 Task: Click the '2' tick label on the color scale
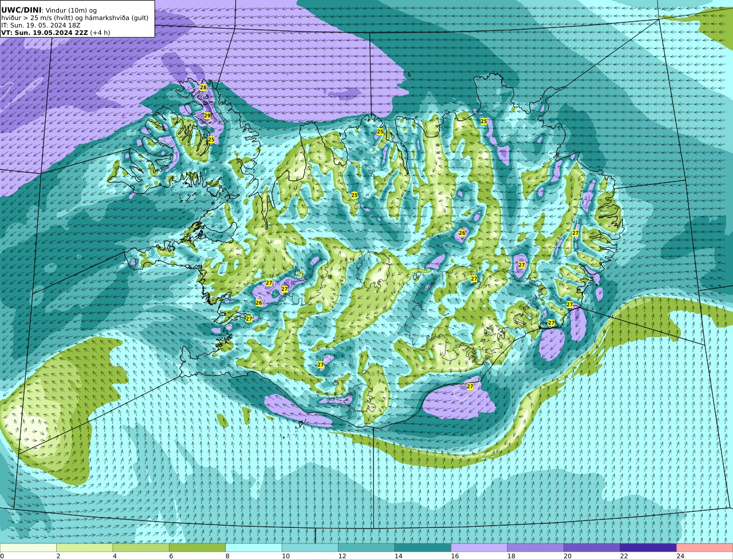click(x=58, y=556)
